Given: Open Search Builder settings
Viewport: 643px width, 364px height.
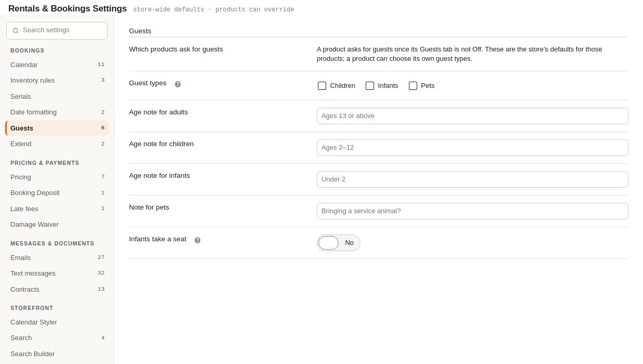Looking at the screenshot, I should click(57, 354).
